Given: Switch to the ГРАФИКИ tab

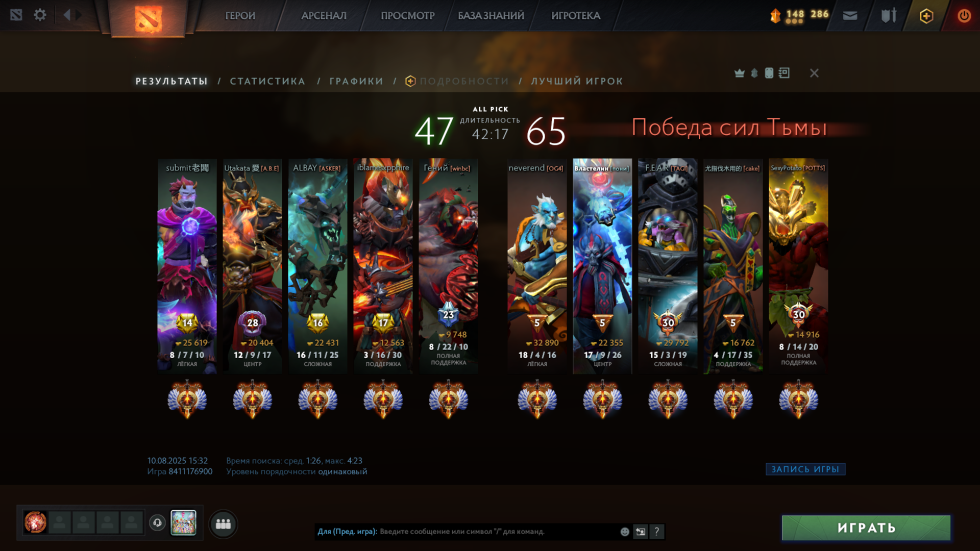Looking at the screenshot, I should click(356, 81).
